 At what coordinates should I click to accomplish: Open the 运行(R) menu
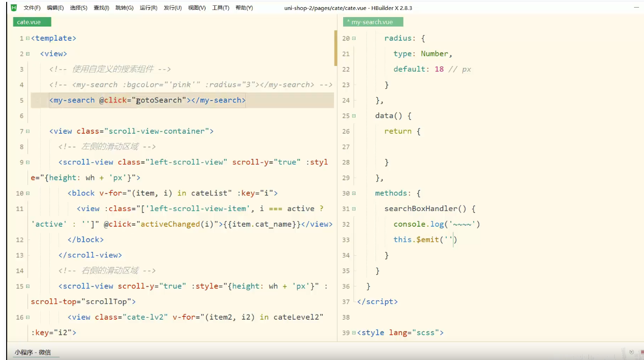coord(149,8)
